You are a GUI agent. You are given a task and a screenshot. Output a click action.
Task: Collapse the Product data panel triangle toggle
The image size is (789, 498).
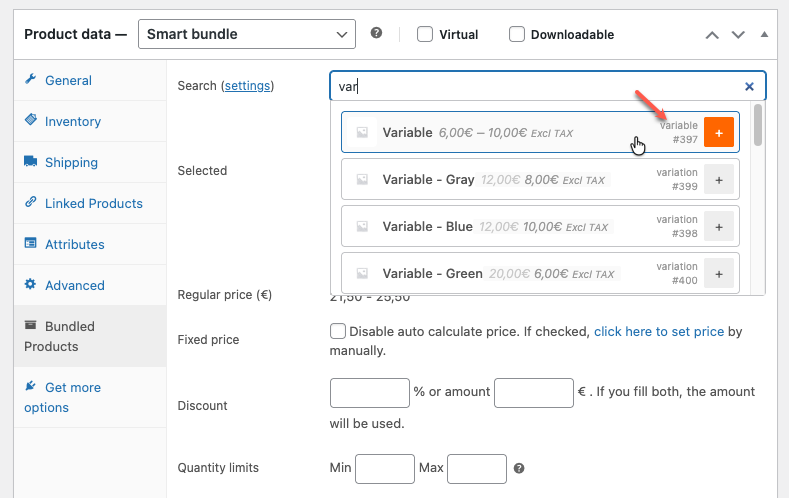click(764, 34)
